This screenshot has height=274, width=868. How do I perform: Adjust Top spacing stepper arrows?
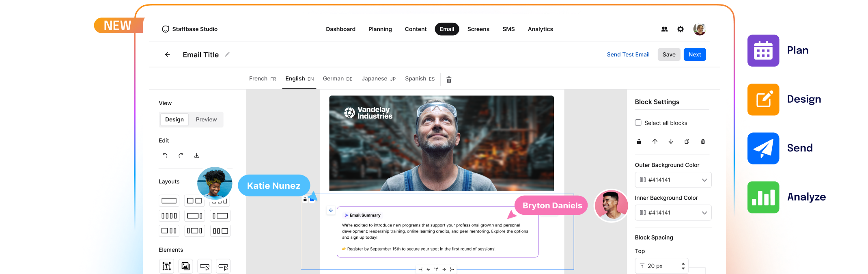[x=683, y=266]
